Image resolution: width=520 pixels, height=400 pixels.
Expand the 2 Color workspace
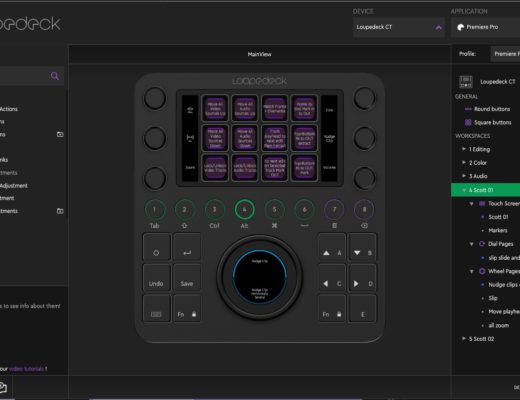pyautogui.click(x=464, y=162)
